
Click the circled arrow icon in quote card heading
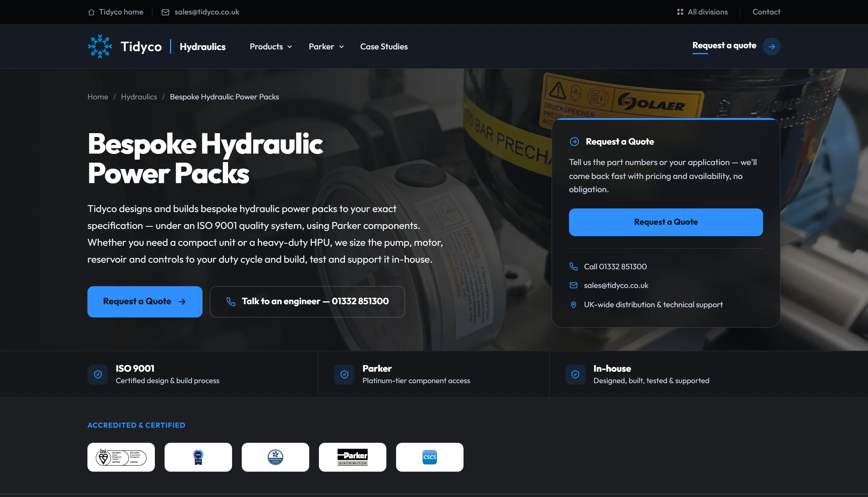[574, 142]
